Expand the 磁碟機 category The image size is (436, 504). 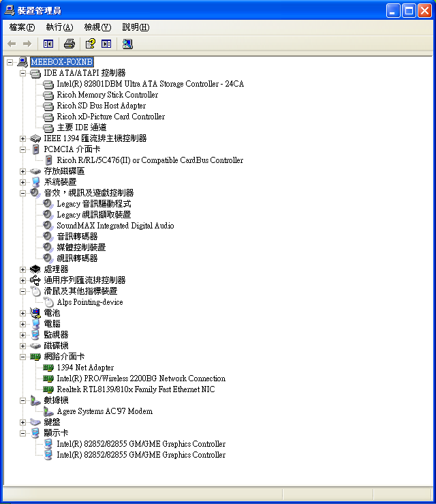pyautogui.click(x=22, y=346)
